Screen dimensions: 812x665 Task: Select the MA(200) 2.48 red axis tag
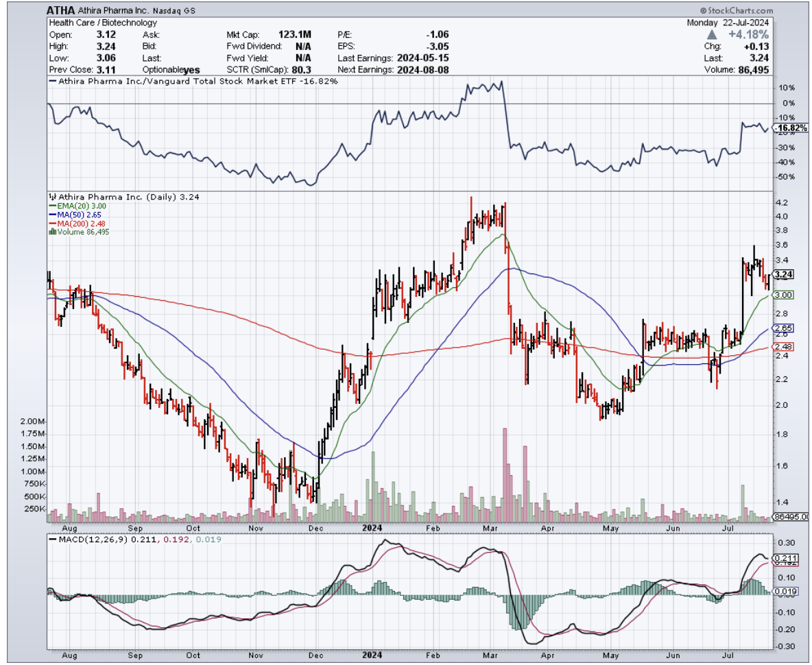coord(783,346)
